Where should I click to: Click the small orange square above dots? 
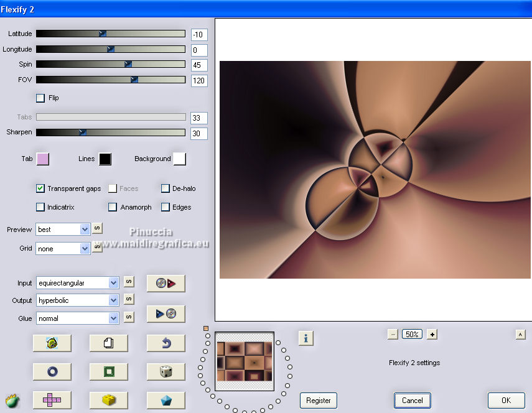[205, 328]
